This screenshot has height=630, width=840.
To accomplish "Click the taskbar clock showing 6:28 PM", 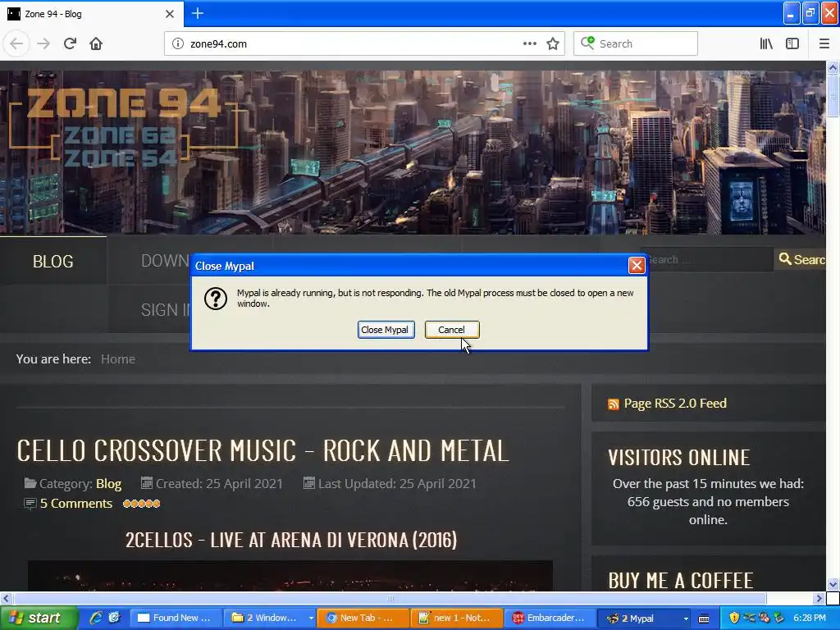I will [x=810, y=618].
